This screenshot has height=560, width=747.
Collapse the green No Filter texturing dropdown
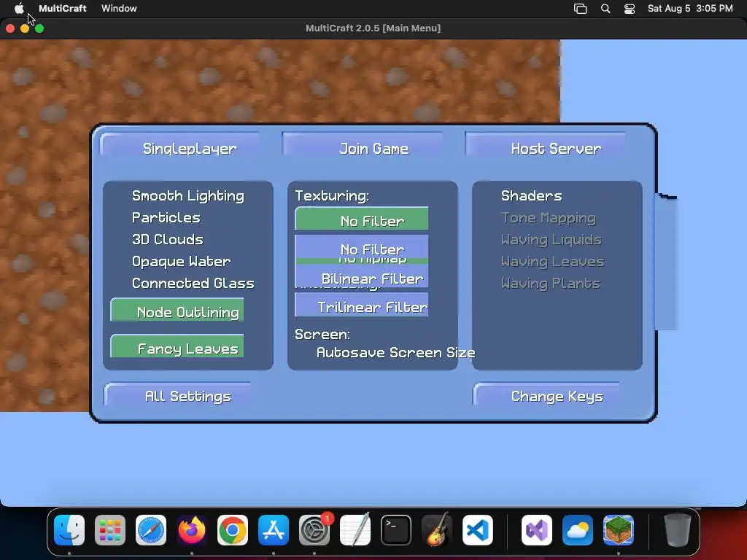coord(362,219)
